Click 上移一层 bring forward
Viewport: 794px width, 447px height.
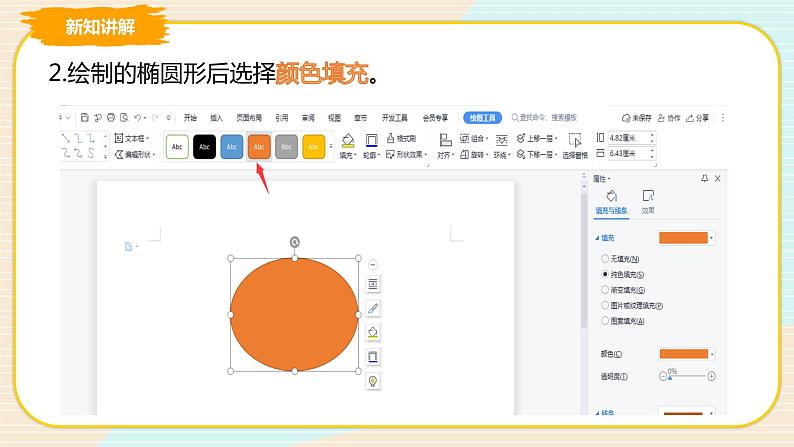[x=537, y=138]
